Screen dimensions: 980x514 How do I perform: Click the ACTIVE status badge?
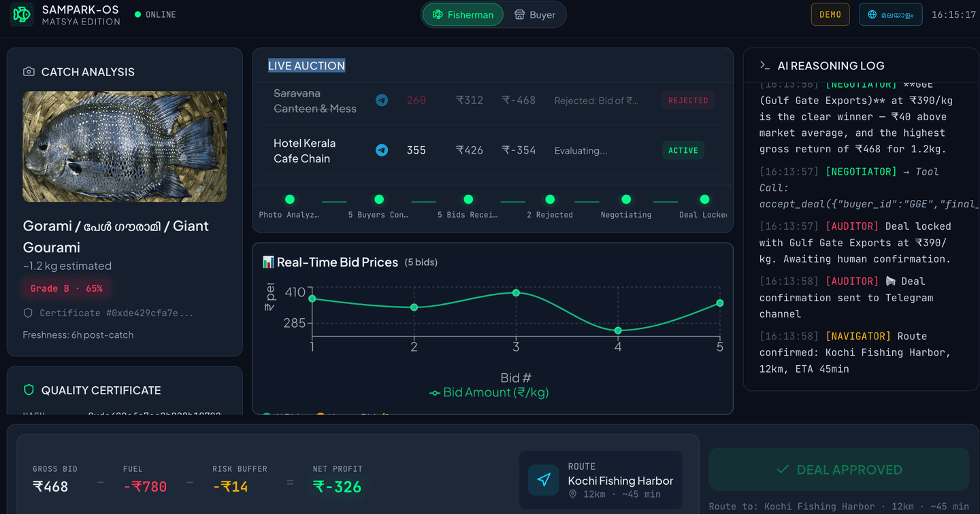683,150
